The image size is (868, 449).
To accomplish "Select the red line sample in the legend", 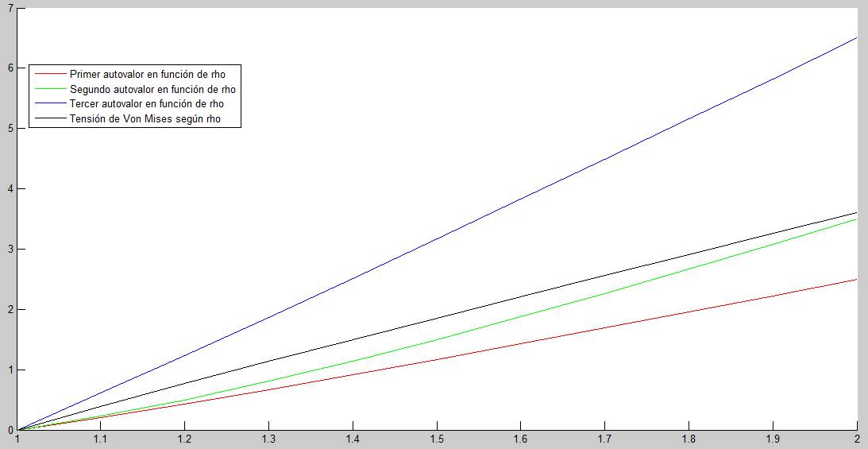I will point(48,74).
